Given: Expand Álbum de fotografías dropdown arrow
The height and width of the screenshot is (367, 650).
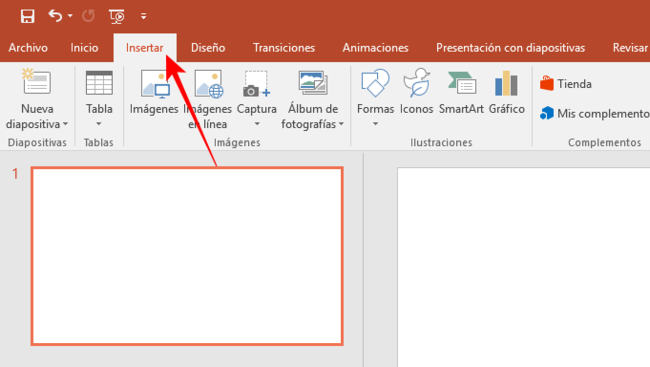Looking at the screenshot, I should [x=341, y=124].
